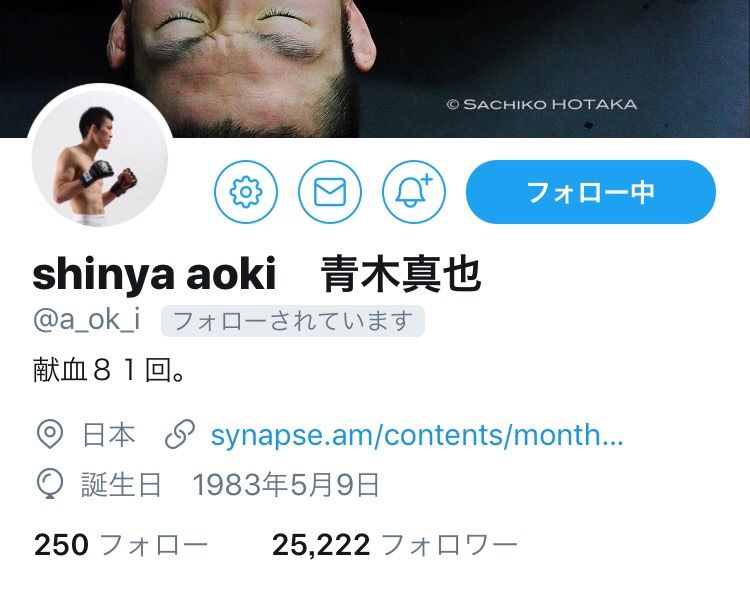The width and height of the screenshot is (750, 601).
Task: View the 250 フォロー following list
Action: click(x=121, y=545)
